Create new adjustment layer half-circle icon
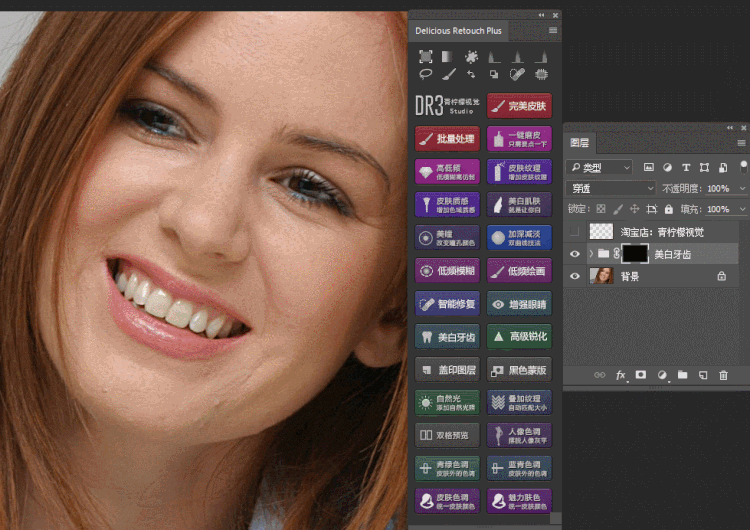 (x=662, y=375)
